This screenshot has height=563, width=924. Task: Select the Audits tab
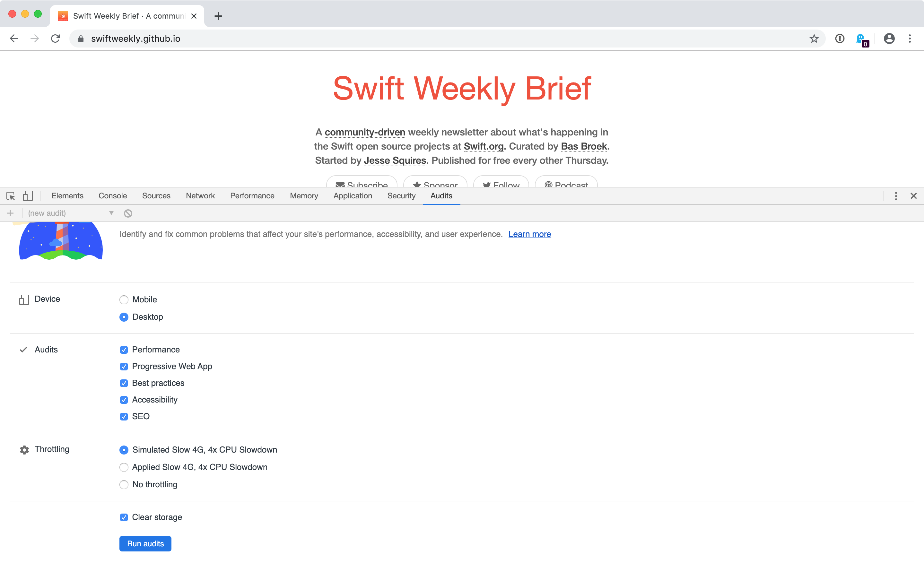coord(441,196)
